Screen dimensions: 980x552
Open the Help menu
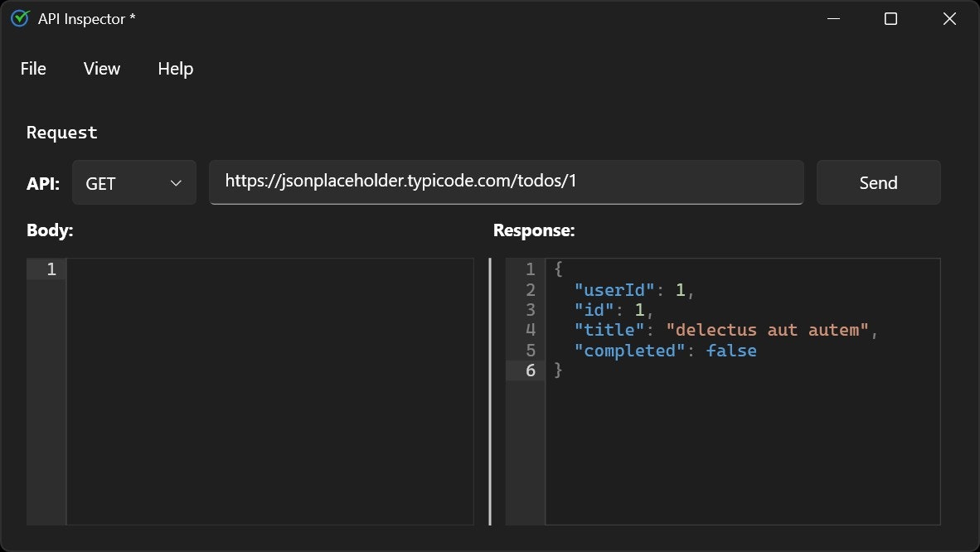click(176, 69)
